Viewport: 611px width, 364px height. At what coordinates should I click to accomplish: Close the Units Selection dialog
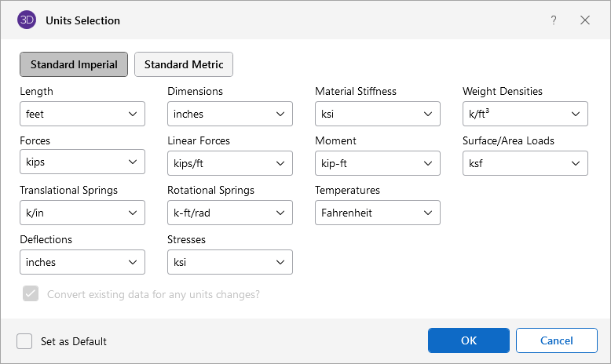point(585,20)
